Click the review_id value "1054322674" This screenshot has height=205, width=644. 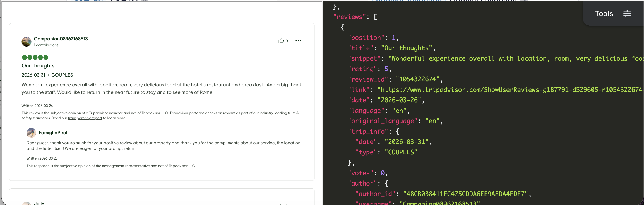tap(418, 79)
